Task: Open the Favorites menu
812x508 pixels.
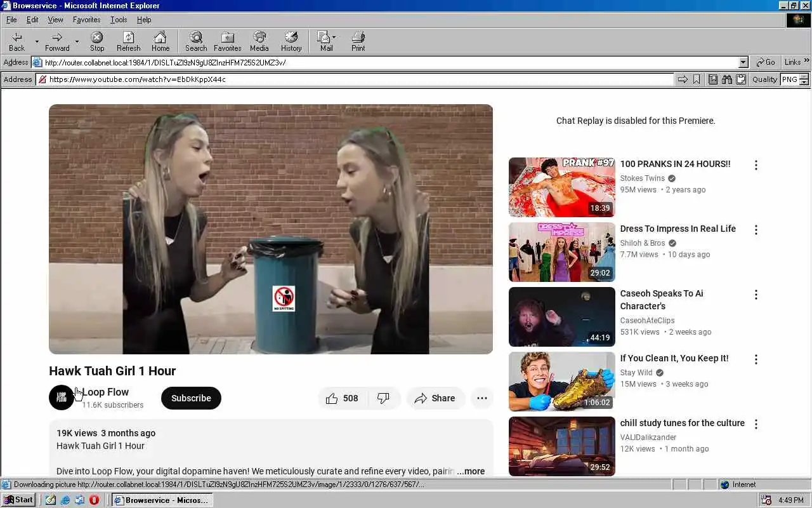Action: (86, 20)
